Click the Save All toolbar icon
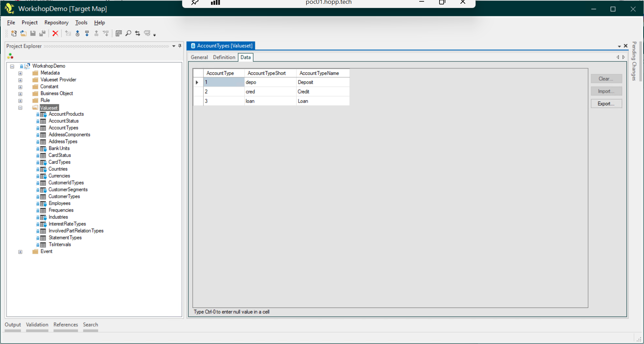 click(x=43, y=33)
